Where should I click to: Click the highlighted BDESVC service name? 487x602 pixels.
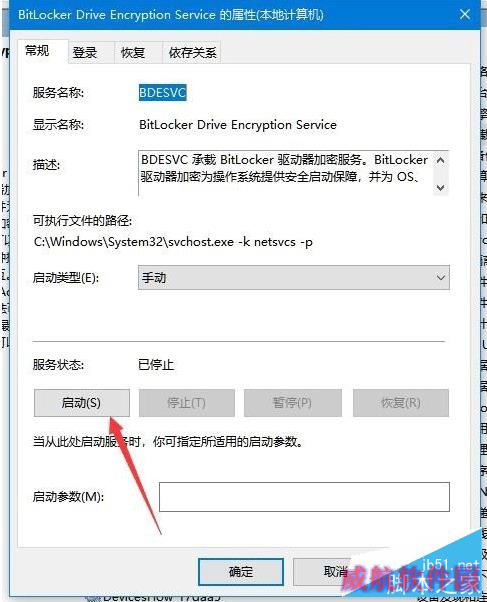coord(163,93)
